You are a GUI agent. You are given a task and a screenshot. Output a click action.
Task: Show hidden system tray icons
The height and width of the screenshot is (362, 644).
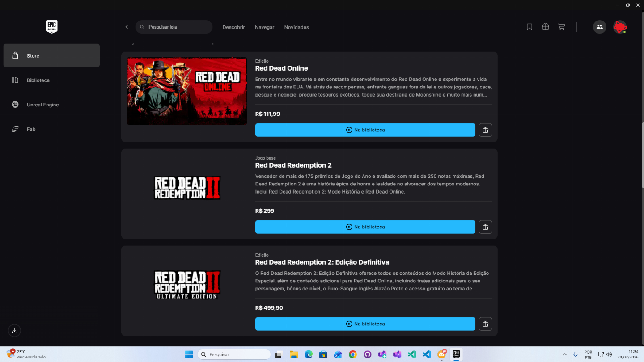[564, 354]
